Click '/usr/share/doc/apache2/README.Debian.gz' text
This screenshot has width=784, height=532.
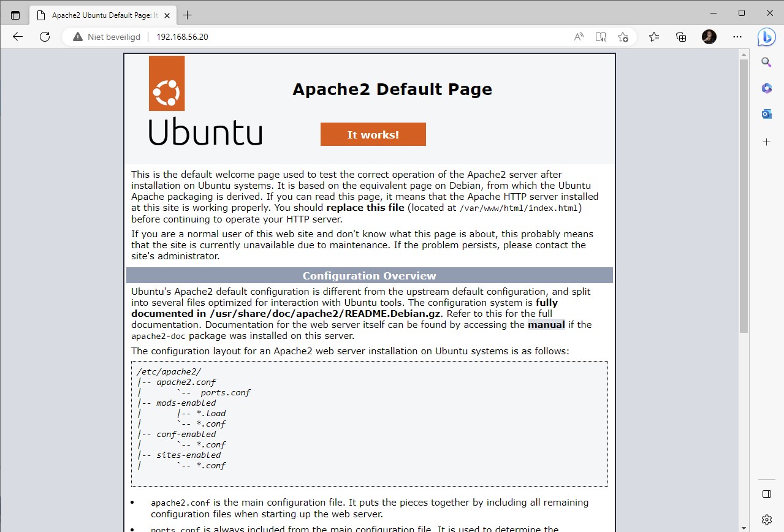[x=325, y=314]
